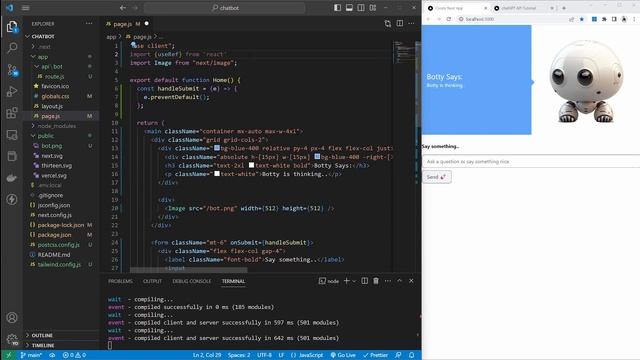Click the text-white color swatch on line 16
This screenshot has height=360, width=640.
217,173
